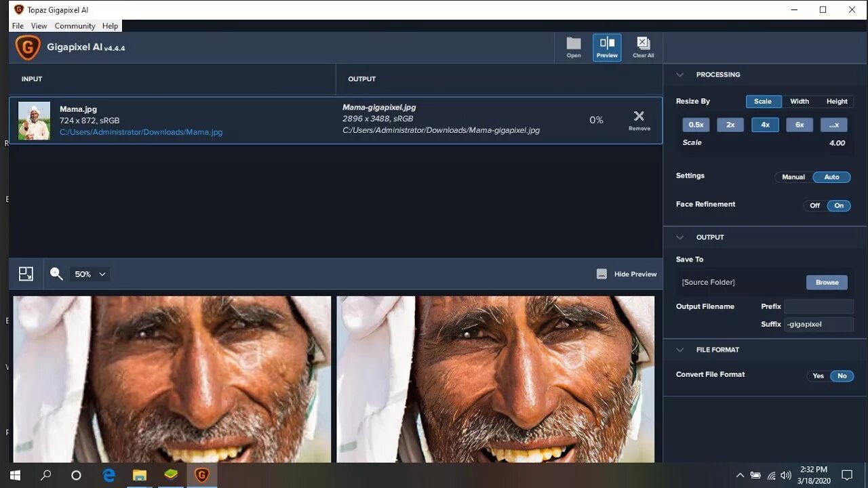Click the battery tray icon

pyautogui.click(x=755, y=475)
